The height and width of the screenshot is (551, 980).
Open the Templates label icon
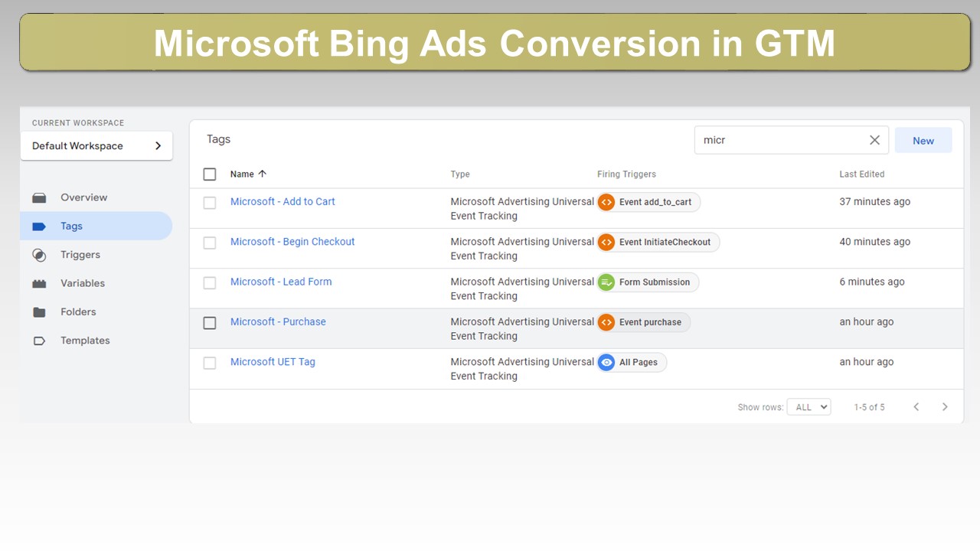[39, 341]
